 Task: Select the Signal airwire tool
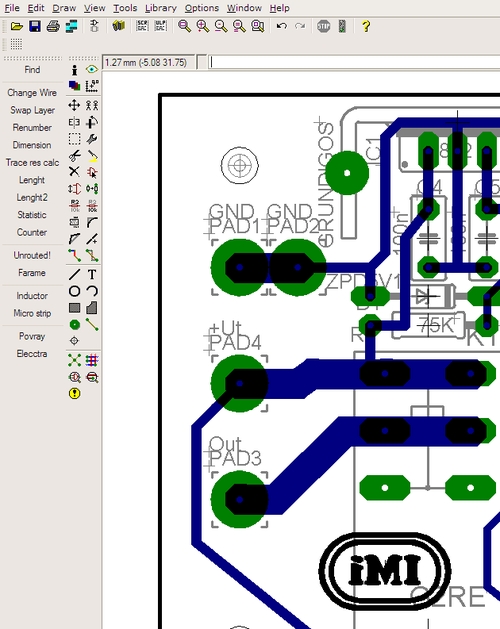(92, 325)
